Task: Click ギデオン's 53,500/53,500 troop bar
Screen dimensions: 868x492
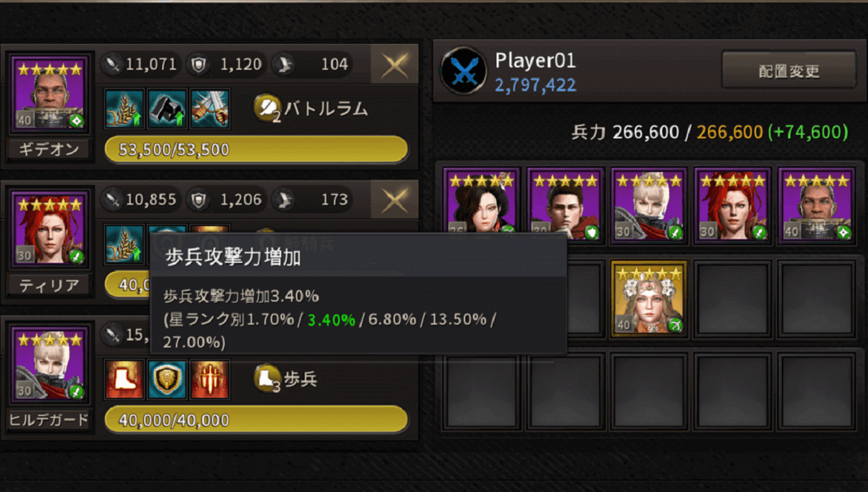Action: pos(257,150)
